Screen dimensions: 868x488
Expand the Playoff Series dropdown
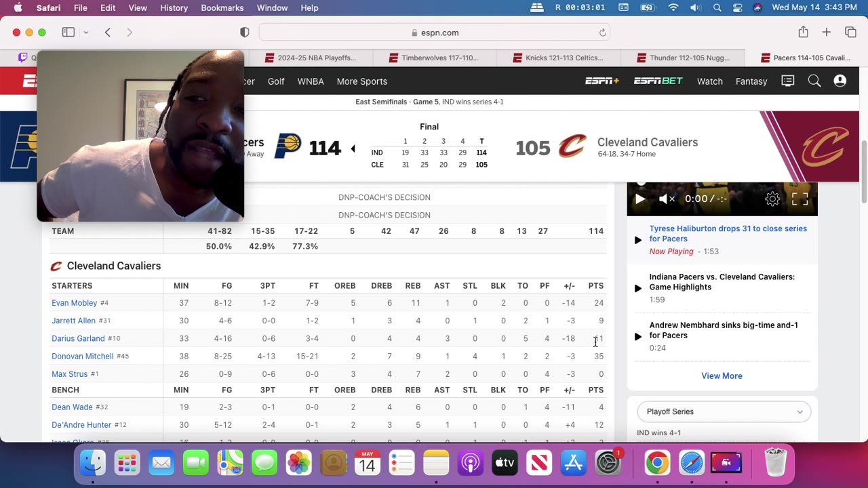point(724,411)
